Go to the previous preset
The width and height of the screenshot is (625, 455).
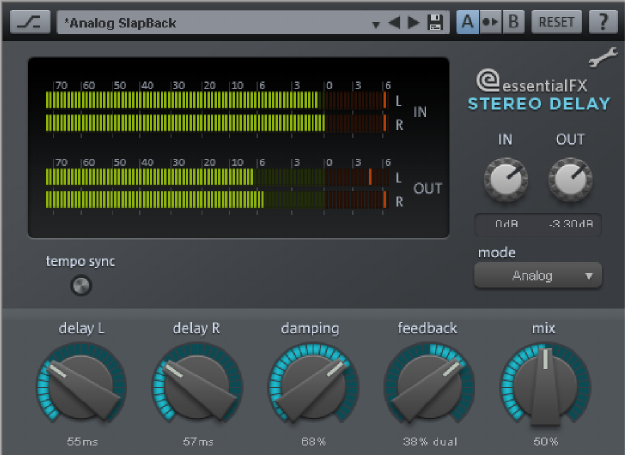pos(394,22)
